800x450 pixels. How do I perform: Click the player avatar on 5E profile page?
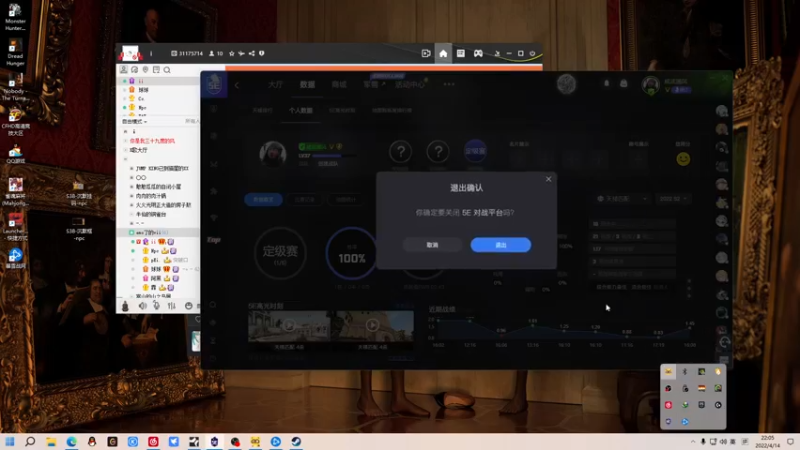click(x=273, y=154)
